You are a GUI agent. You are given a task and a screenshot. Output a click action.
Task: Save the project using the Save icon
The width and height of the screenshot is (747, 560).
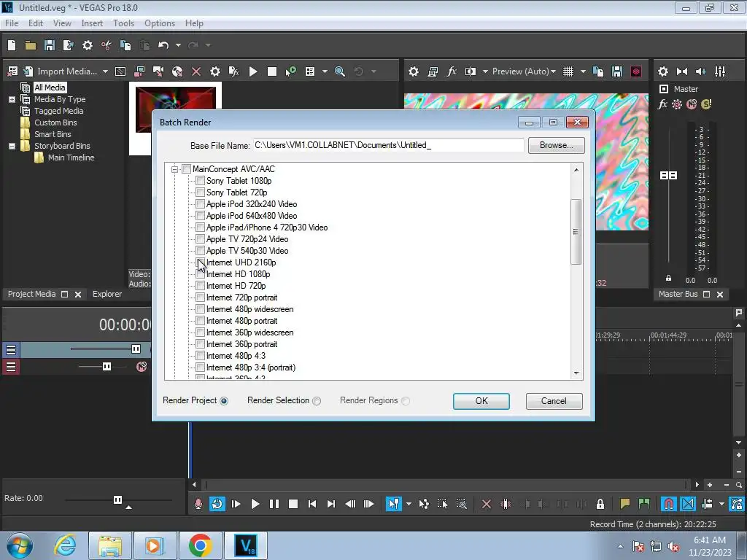(50, 45)
